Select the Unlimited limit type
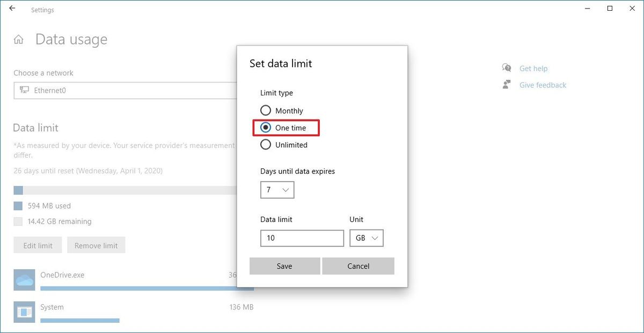 tap(266, 144)
